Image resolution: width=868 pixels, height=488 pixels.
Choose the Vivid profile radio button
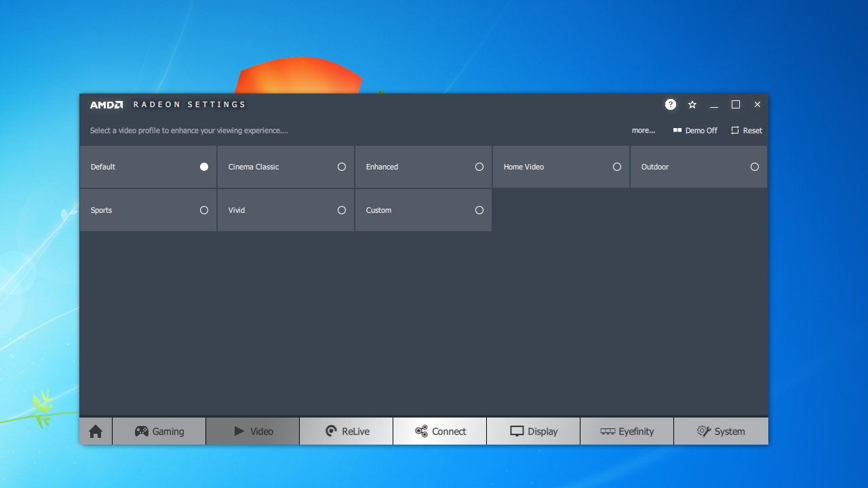(x=342, y=210)
